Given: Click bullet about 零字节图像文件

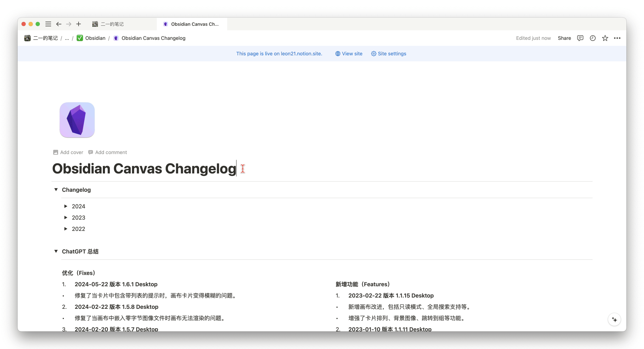Looking at the screenshot, I should point(151,318).
